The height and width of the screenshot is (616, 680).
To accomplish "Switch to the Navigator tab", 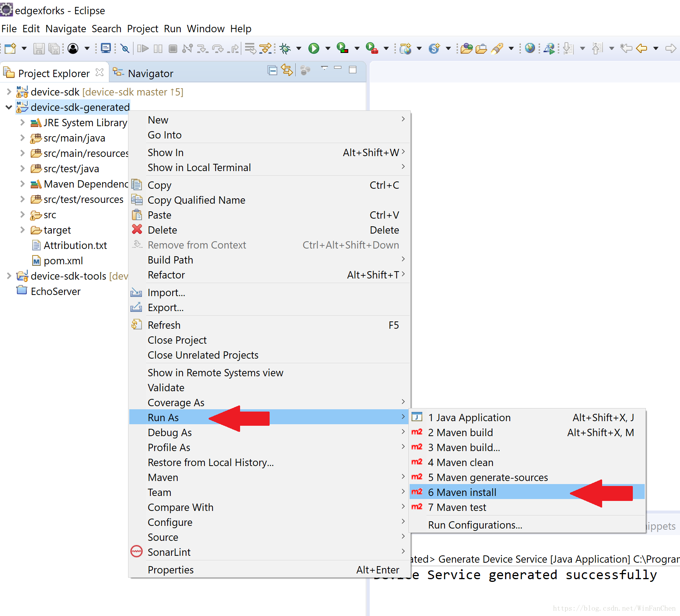I will (143, 73).
